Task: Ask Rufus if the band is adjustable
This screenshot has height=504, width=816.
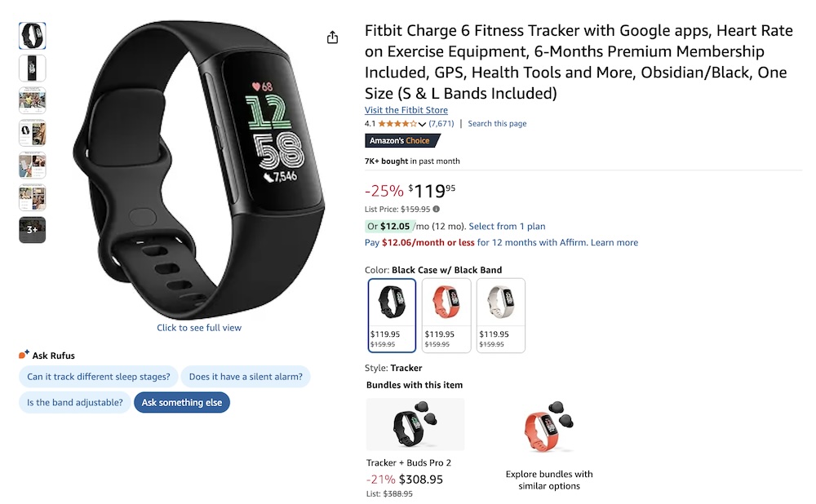Action: [x=74, y=402]
